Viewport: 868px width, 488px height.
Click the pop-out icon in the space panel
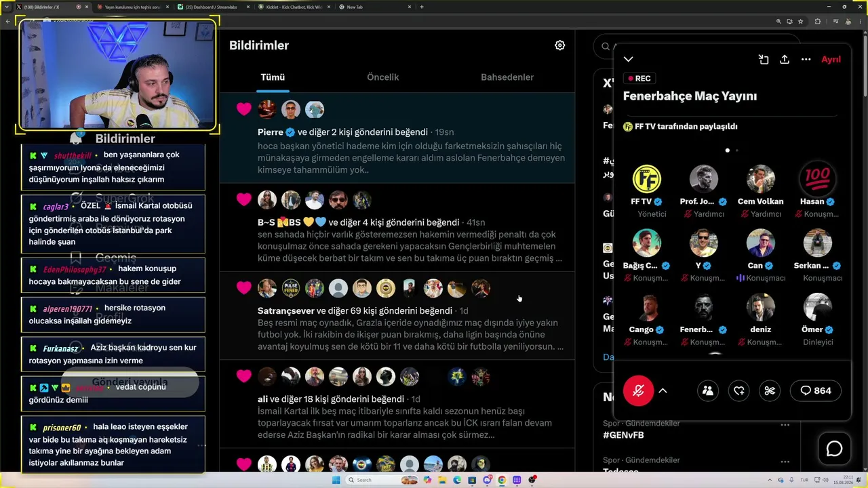(764, 60)
